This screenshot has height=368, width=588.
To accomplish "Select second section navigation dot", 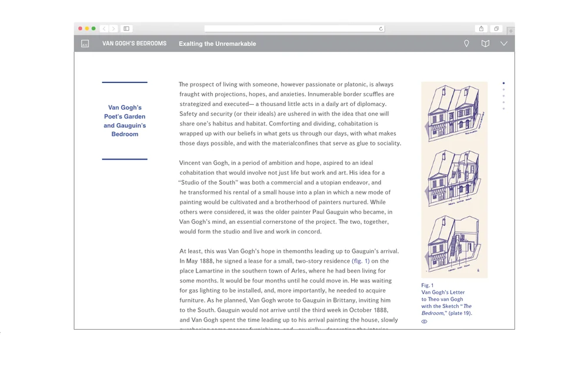I will [504, 89].
